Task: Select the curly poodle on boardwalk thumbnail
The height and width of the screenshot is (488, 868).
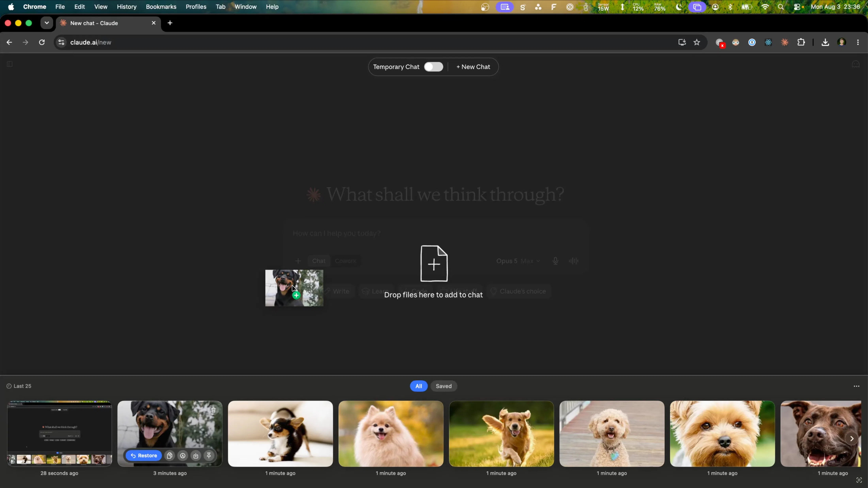Action: coord(612,434)
